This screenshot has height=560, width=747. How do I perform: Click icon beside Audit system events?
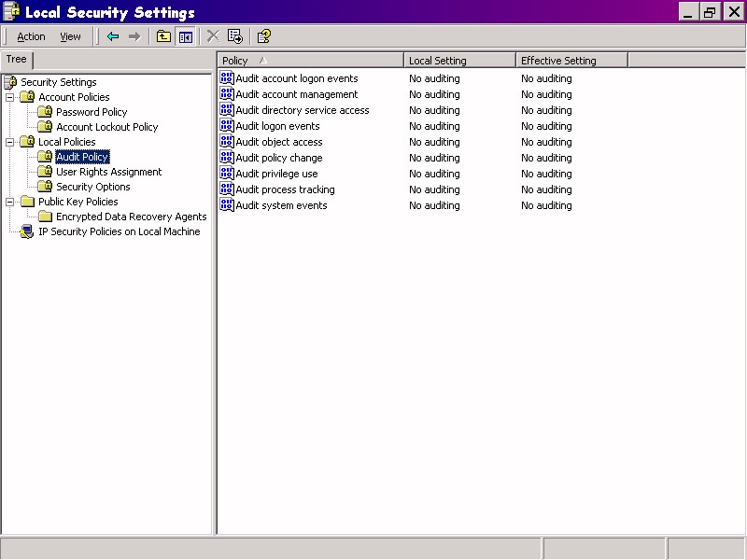point(227,205)
